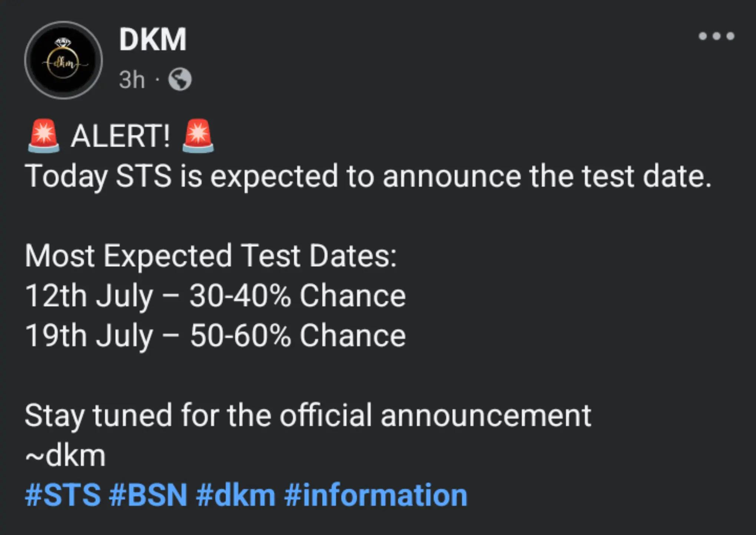This screenshot has height=535, width=756.
Task: Open the DKM profile picture
Action: tap(63, 60)
